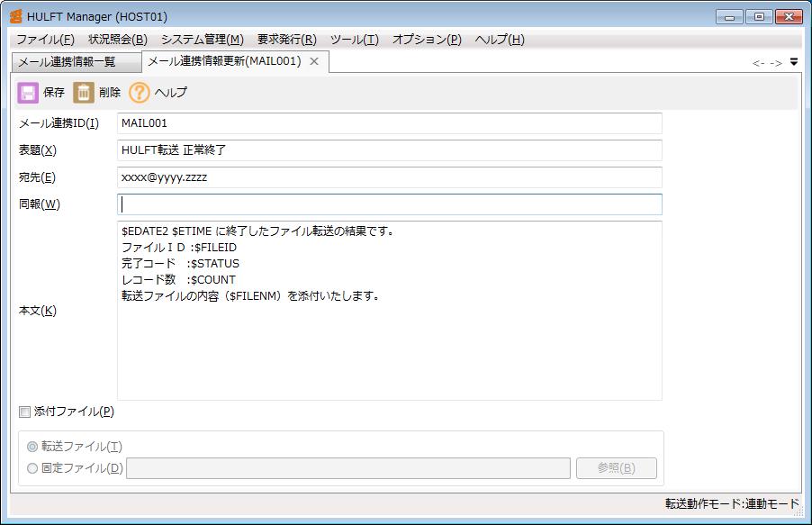The height and width of the screenshot is (525, 812).
Task: Select the メール連携情報更新(MAIL001) tab
Action: tap(225, 61)
